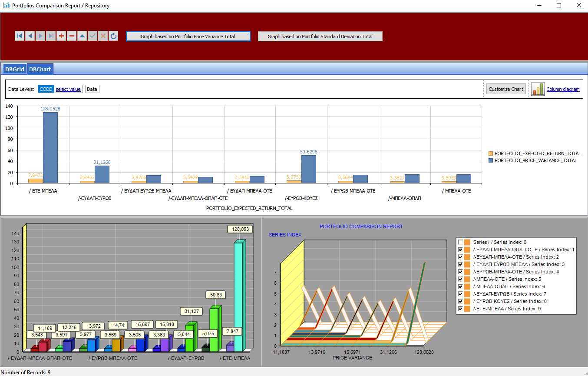Choose the Data level box
This screenshot has width=588, height=376.
92,89
